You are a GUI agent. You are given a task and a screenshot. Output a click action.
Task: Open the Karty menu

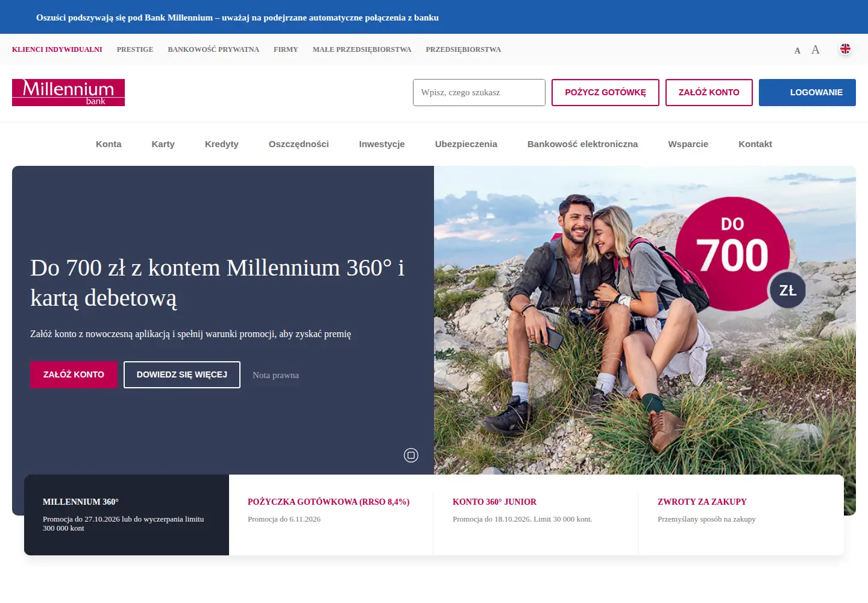click(163, 144)
